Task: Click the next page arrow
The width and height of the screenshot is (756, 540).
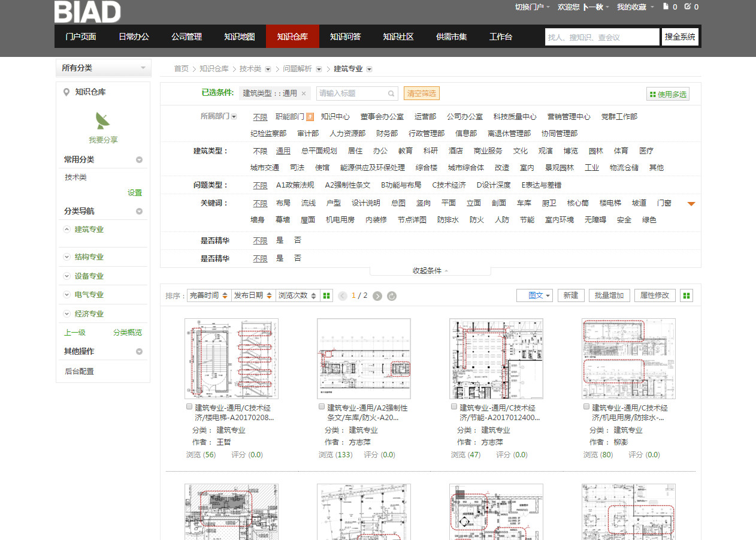Action: (377, 295)
